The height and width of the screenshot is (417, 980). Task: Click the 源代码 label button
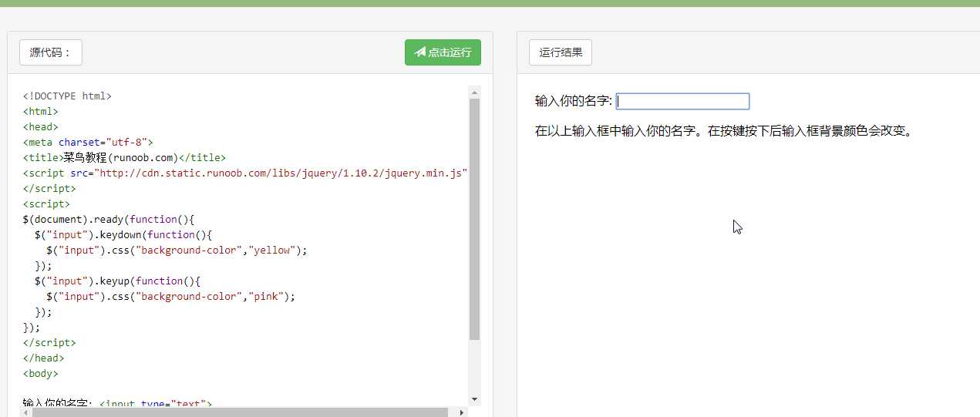tap(51, 52)
